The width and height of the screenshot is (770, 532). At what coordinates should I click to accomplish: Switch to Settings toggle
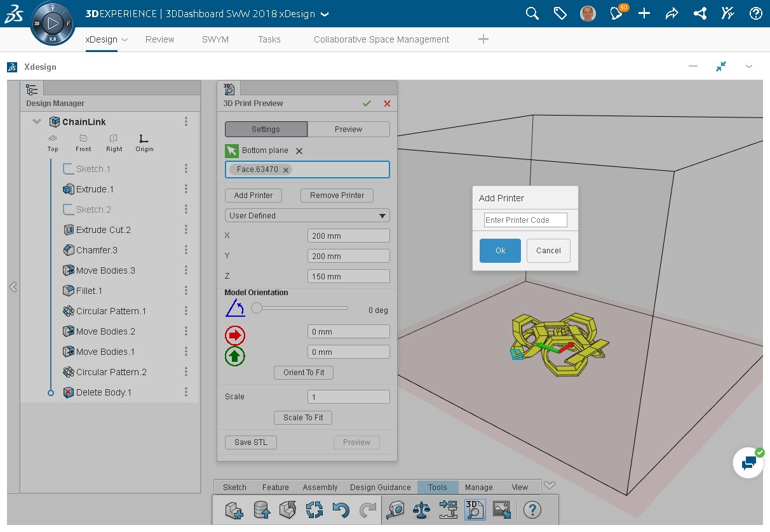coord(266,129)
